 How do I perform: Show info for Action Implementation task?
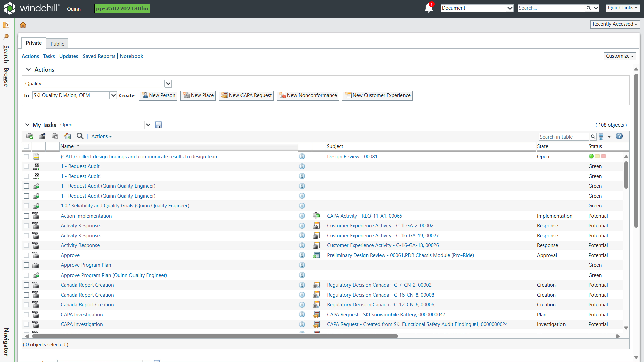click(302, 216)
